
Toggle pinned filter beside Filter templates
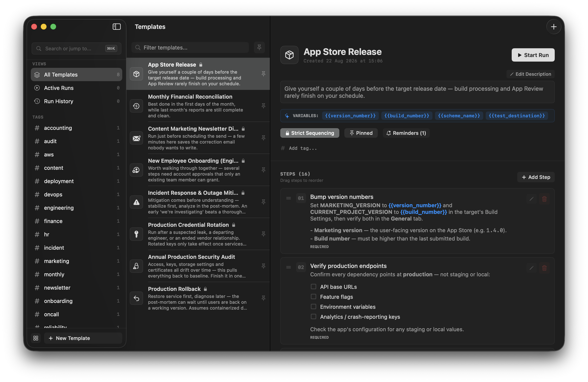point(259,47)
